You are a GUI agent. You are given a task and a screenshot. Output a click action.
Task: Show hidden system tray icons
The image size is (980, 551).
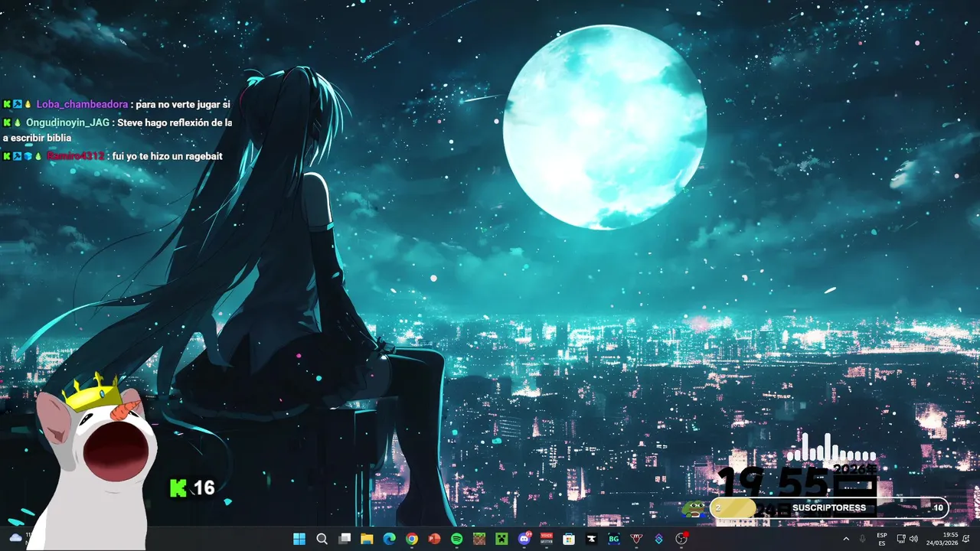(846, 539)
